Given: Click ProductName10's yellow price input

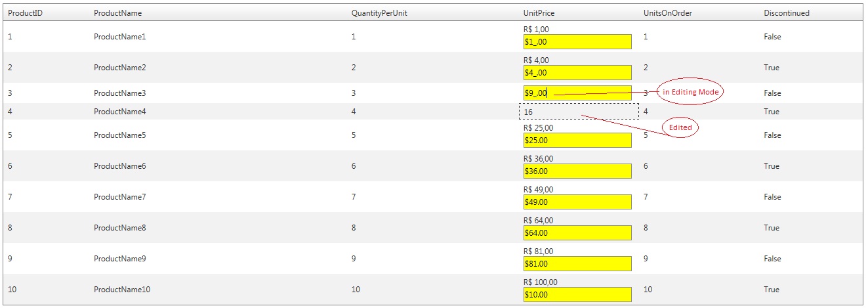Looking at the screenshot, I should pos(577,295).
